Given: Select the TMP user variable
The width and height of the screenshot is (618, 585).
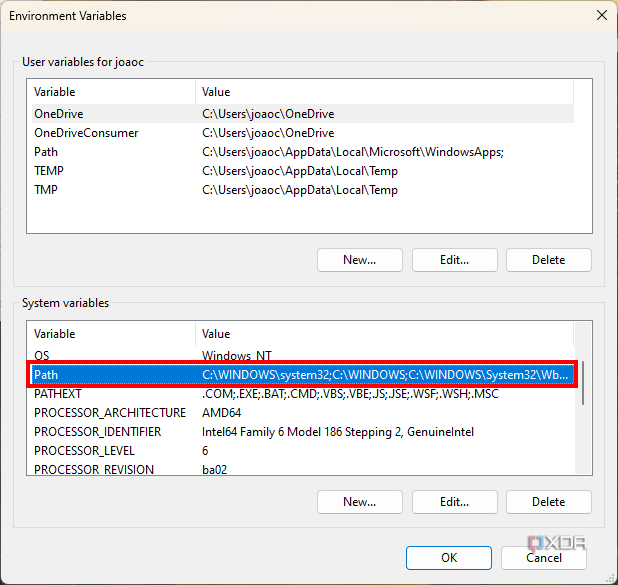Looking at the screenshot, I should [46, 190].
